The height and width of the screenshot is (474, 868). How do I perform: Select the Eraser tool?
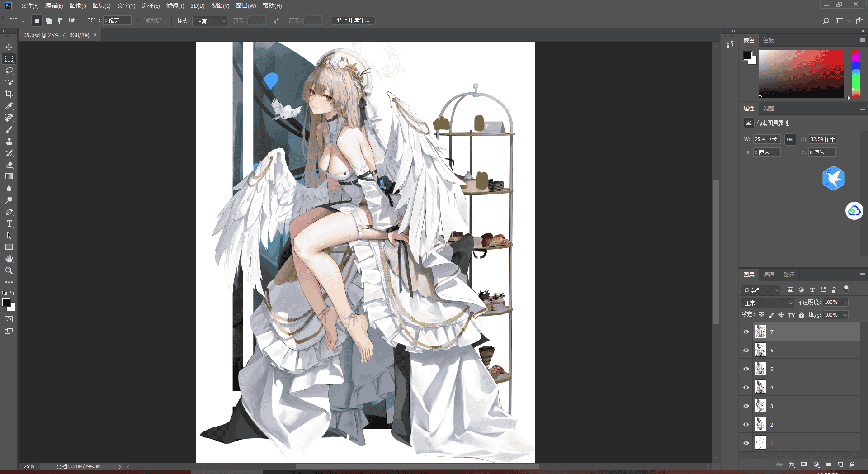9,165
